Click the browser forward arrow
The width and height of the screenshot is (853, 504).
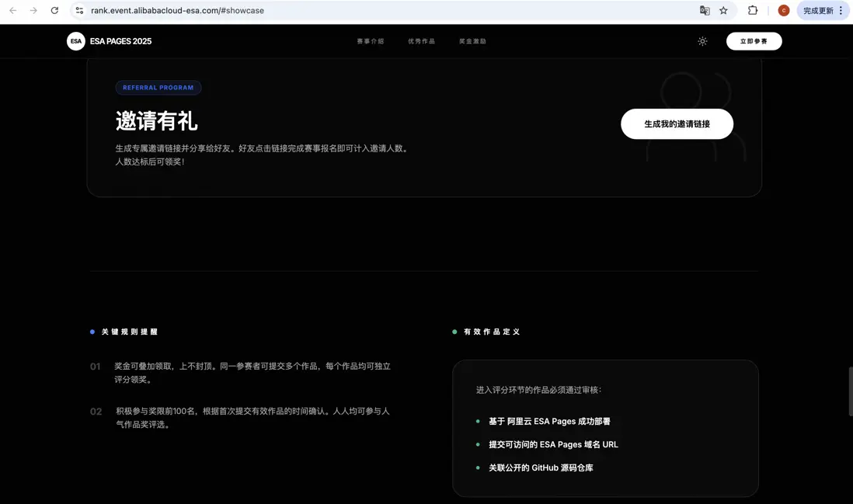tap(33, 10)
